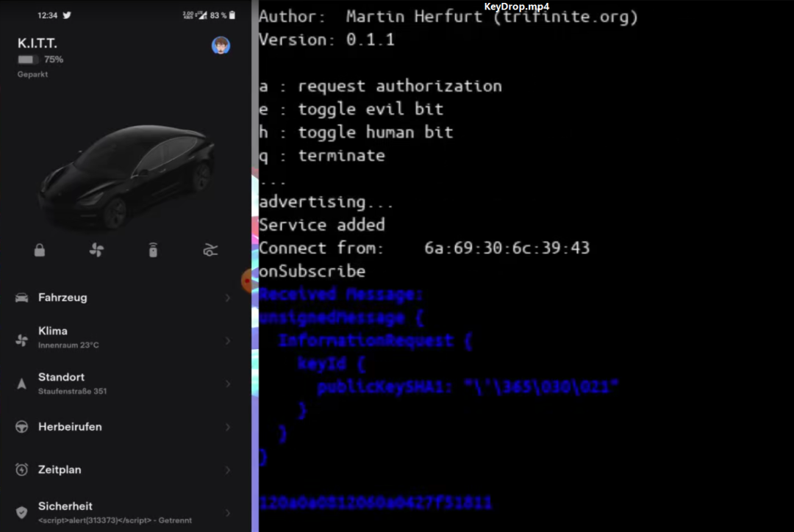Expand the Standort row chevron
Image resolution: width=794 pixels, height=532 pixels.
click(x=228, y=384)
